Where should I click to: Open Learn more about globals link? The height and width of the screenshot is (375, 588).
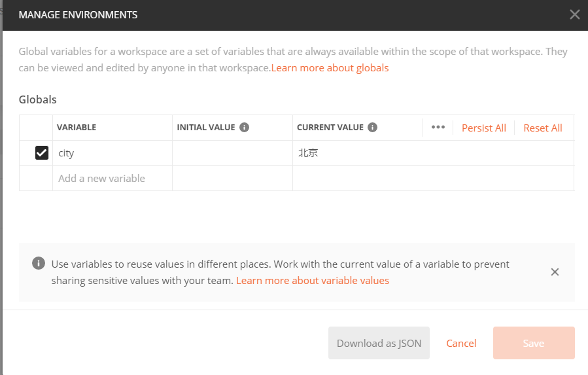[330, 68]
